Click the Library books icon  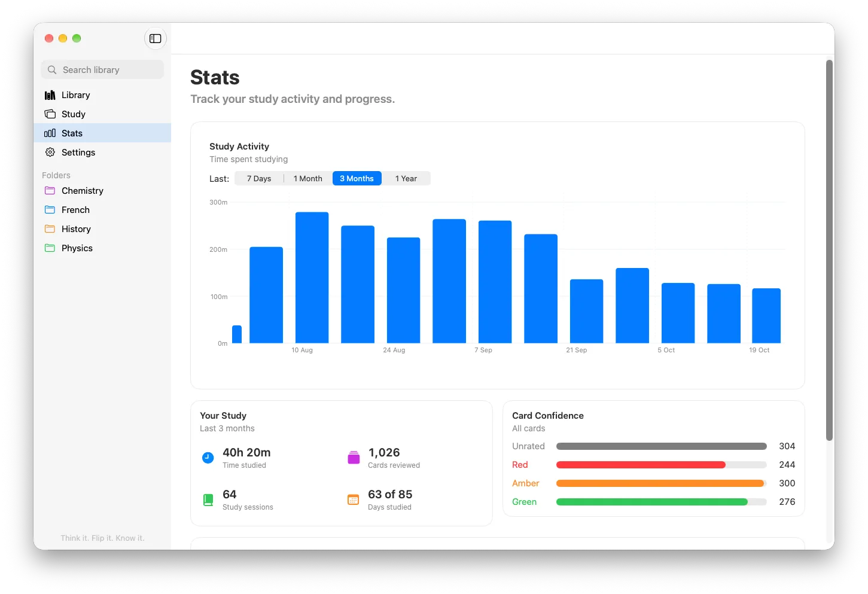(x=50, y=95)
